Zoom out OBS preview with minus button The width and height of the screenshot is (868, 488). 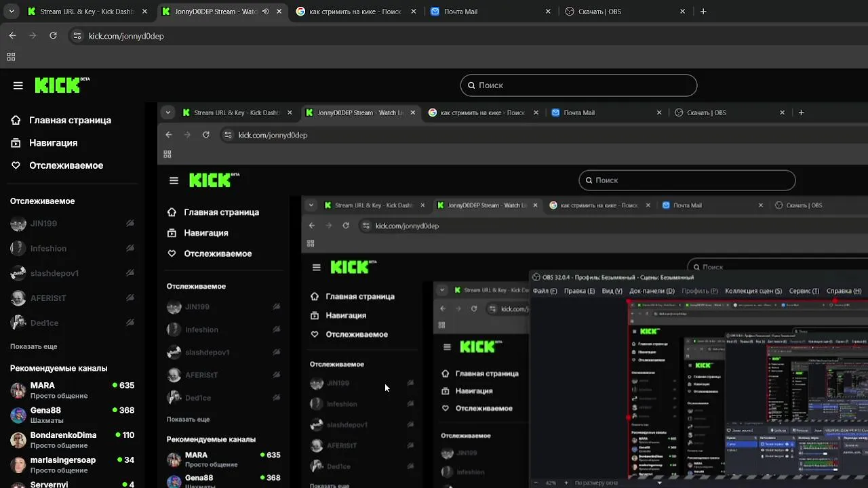536,483
